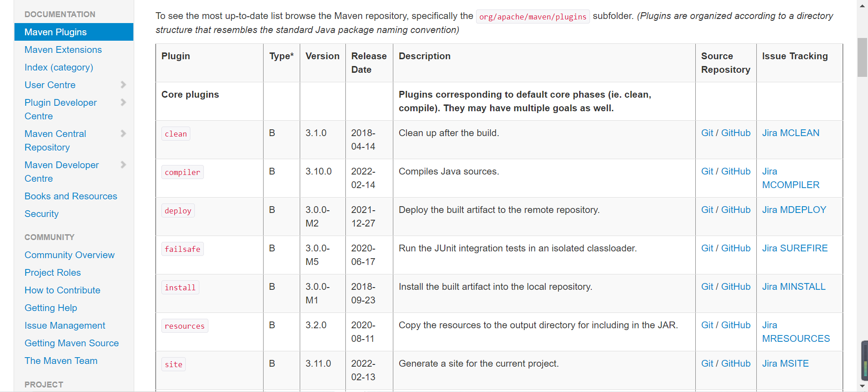Open the resources plugin link
The height and width of the screenshot is (392, 868).
pyautogui.click(x=185, y=326)
